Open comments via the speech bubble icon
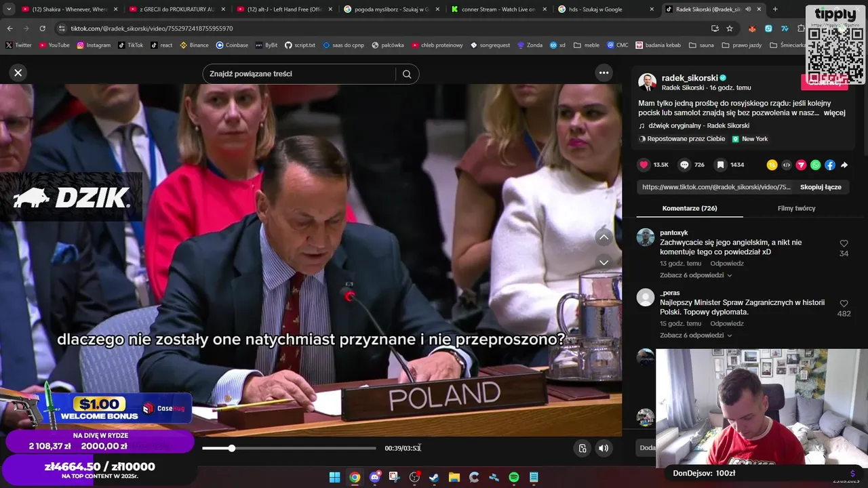868x488 pixels. click(684, 165)
